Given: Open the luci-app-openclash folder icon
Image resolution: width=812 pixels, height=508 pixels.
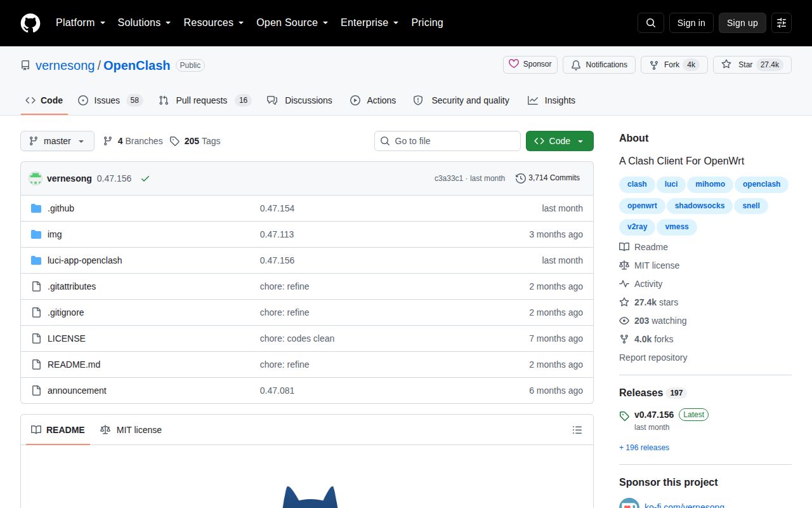Looking at the screenshot, I should (36, 260).
